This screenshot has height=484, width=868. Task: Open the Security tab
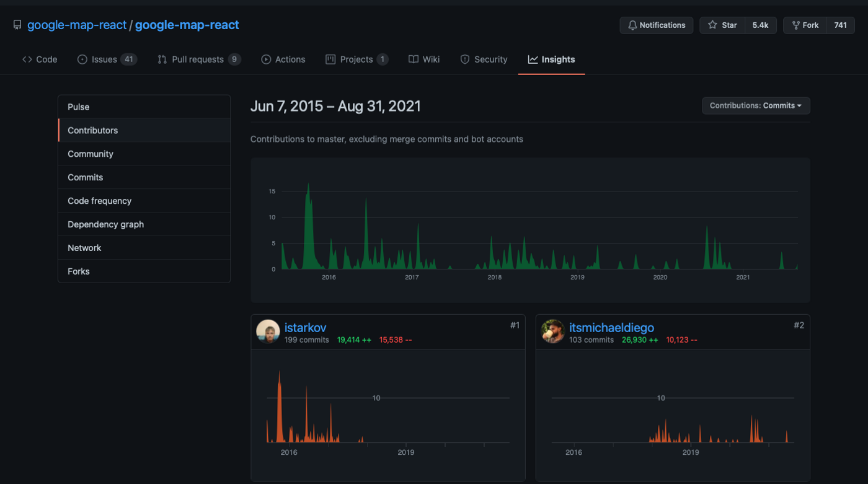484,59
